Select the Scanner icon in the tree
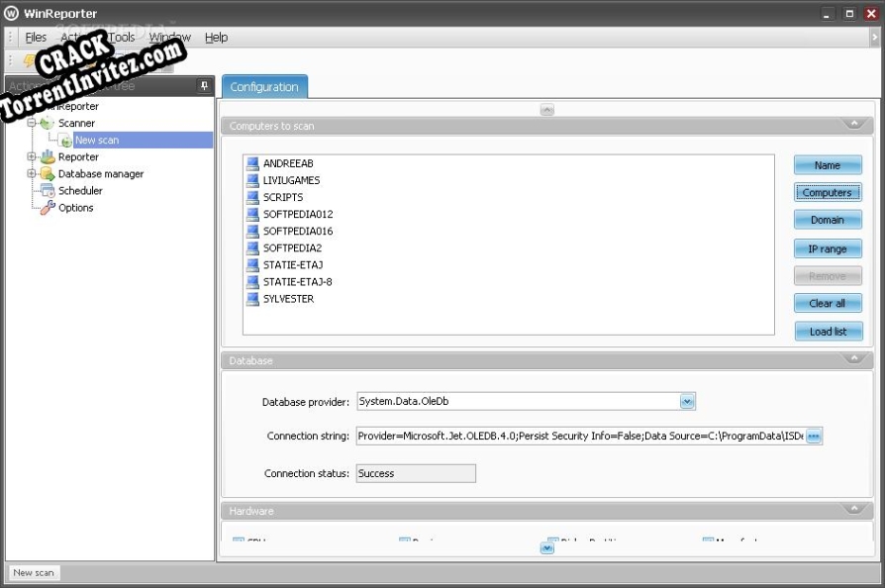Image resolution: width=885 pixels, height=588 pixels. [x=47, y=122]
